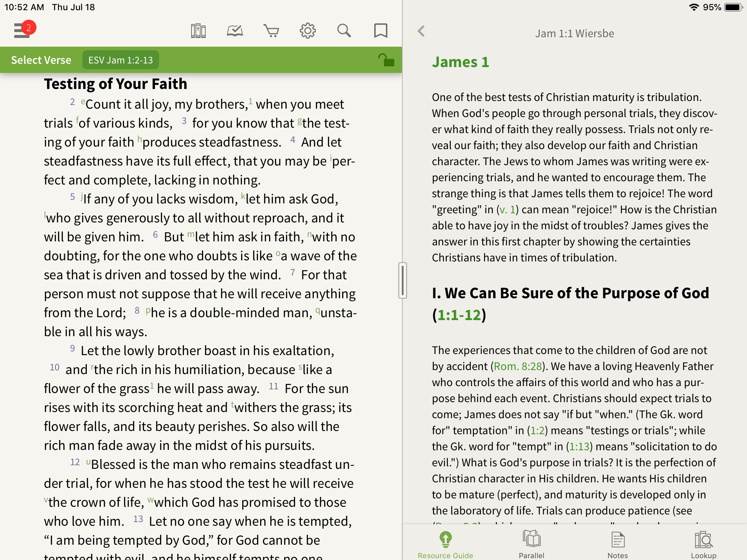Viewport: 747px width, 560px height.
Task: Select verse number 13
Action: tap(138, 519)
